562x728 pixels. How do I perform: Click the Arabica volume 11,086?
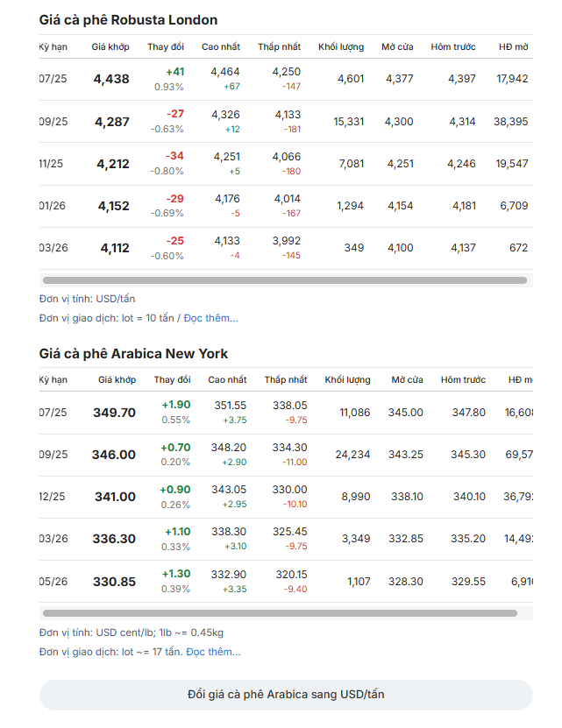[x=355, y=413]
